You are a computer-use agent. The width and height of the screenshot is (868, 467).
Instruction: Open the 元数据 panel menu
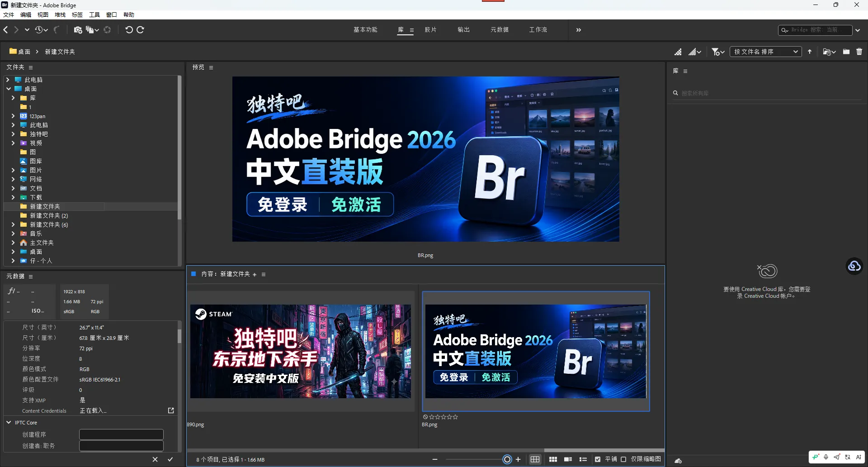(31, 276)
